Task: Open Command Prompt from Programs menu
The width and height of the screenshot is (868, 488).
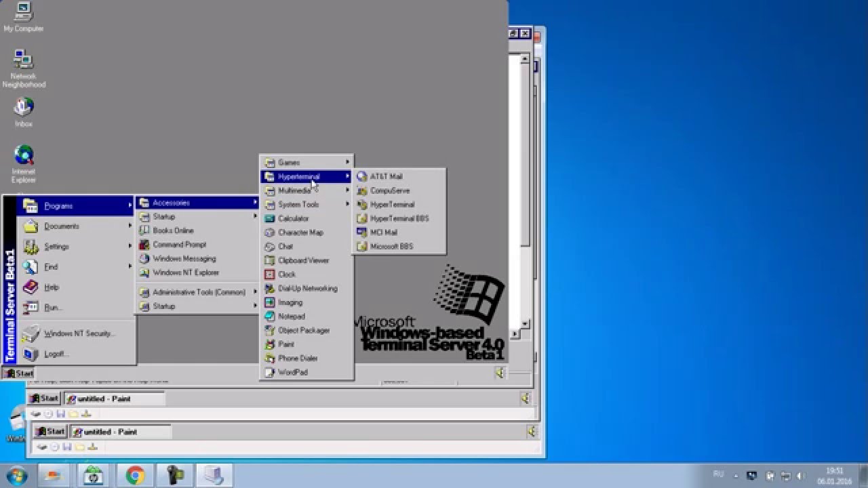Action: (x=197, y=245)
